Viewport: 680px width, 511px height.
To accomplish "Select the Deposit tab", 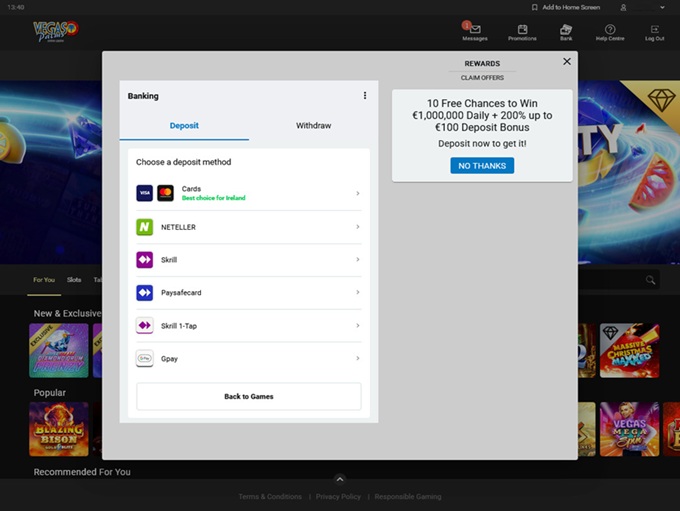I will click(x=184, y=126).
